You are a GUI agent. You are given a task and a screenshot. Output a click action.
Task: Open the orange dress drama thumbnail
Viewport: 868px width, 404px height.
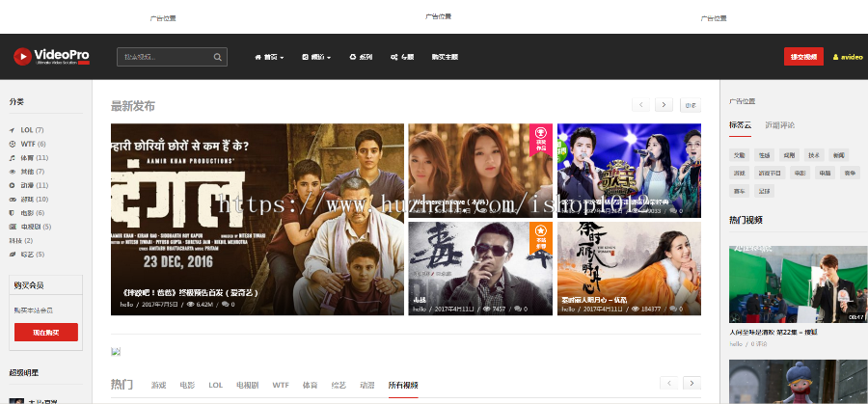(x=629, y=268)
